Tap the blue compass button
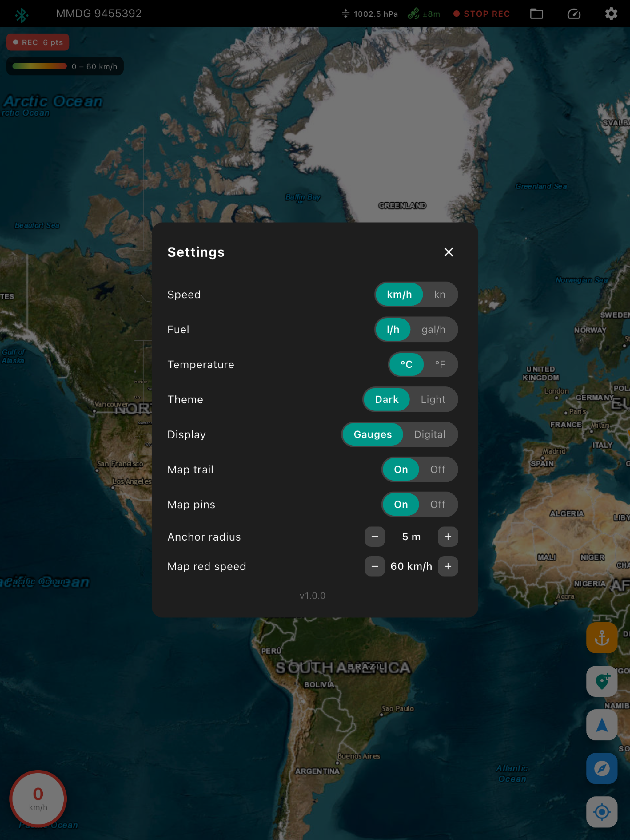This screenshot has height=840, width=630. click(x=601, y=768)
